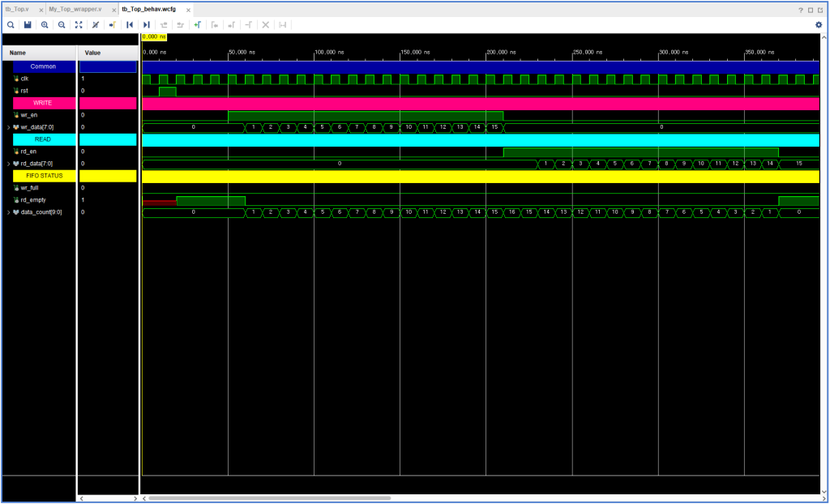This screenshot has height=504, width=830.
Task: Click the help question mark icon
Action: (802, 10)
